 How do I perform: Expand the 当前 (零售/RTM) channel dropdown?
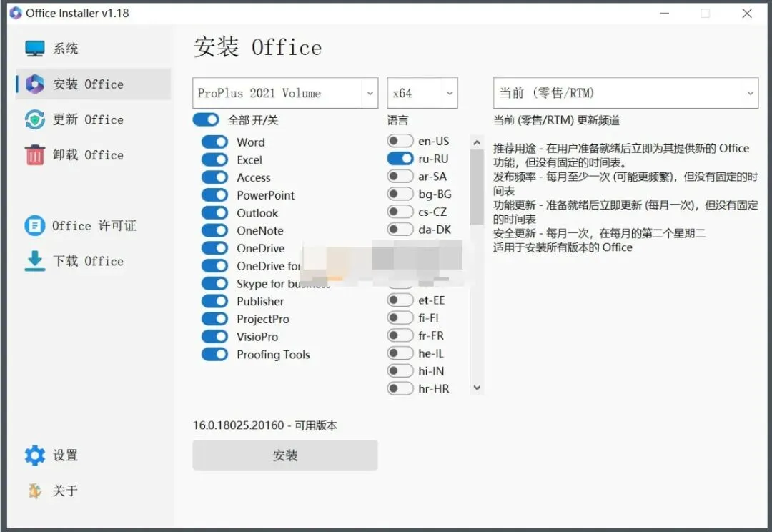point(625,93)
